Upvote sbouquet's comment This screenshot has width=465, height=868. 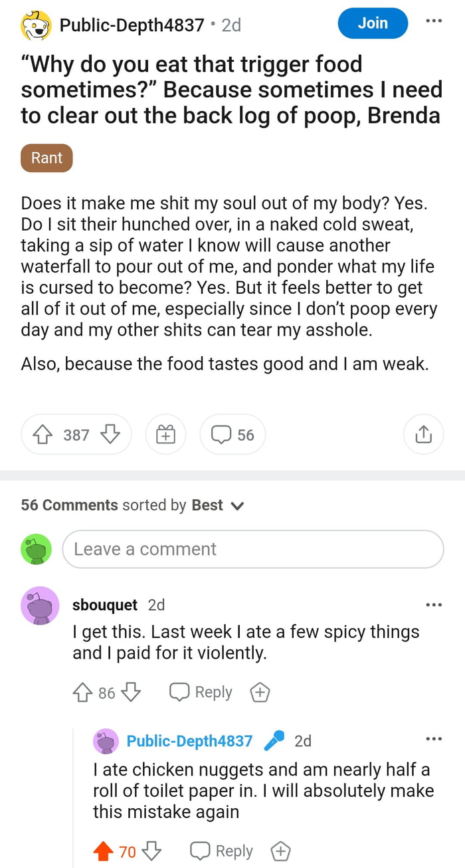(82, 693)
